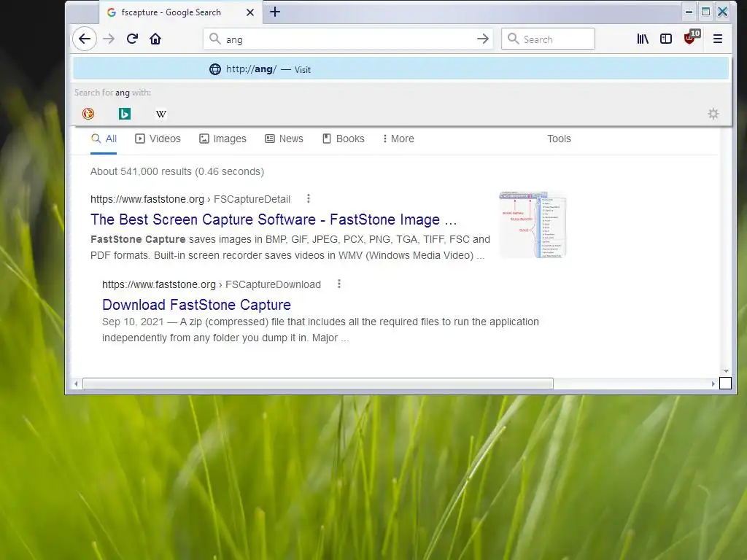Open options dots for FSCaptureDetail result

pyautogui.click(x=309, y=198)
